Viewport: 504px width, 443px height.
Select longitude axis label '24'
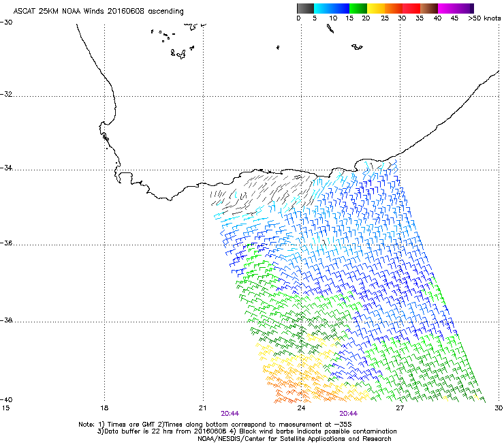(301, 408)
